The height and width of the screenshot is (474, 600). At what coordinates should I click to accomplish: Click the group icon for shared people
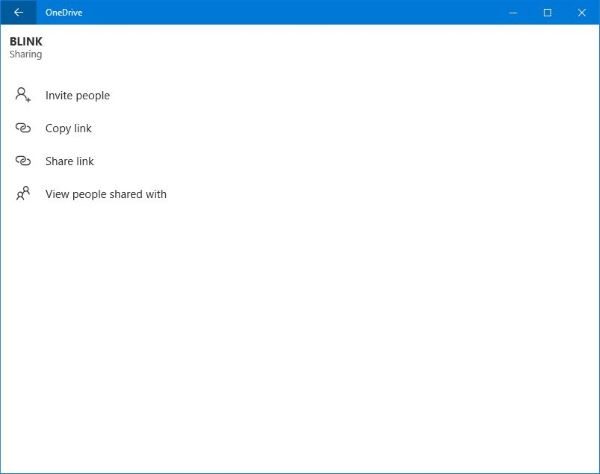(x=23, y=193)
